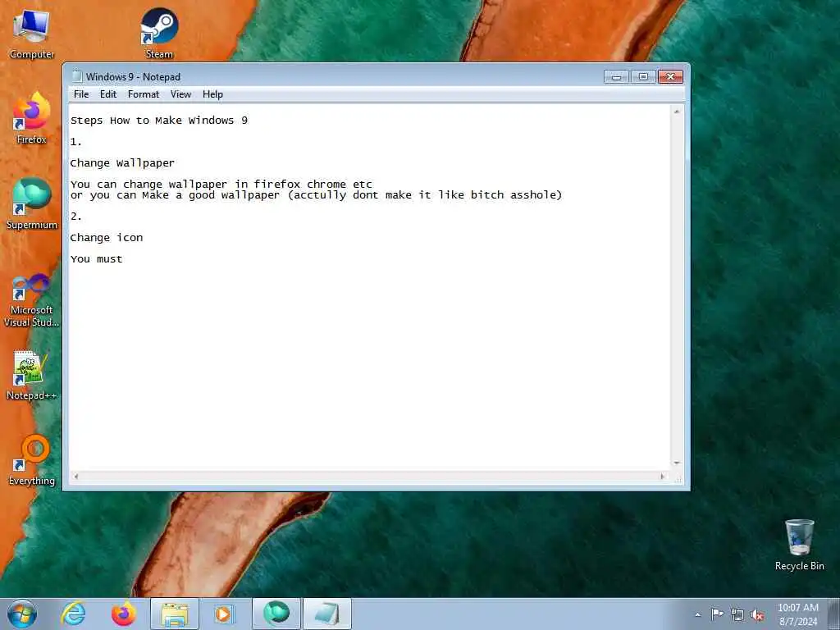Open the Edit menu in Notepad
Screen dimensions: 840x630
tap(108, 94)
